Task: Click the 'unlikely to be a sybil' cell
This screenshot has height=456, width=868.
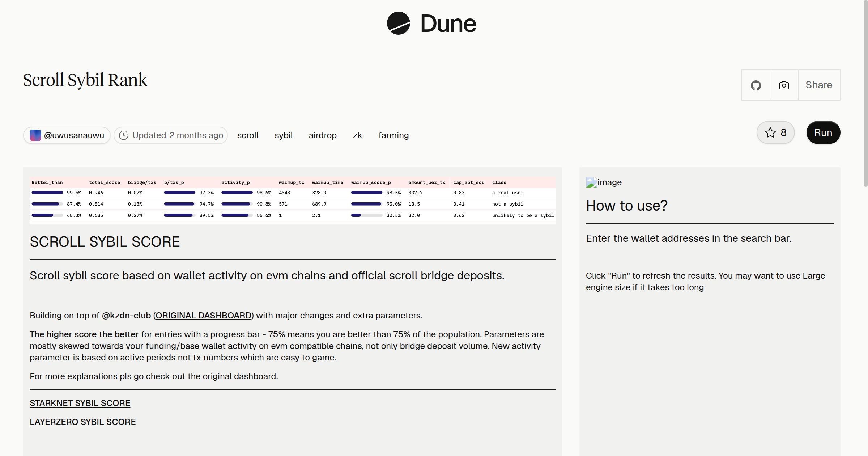Action: coord(523,215)
